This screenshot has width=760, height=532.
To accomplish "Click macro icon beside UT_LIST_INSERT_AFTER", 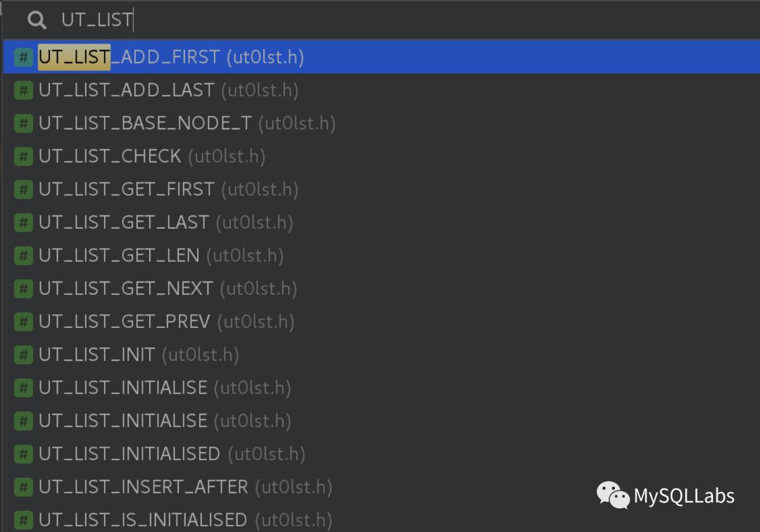I will 23,487.
